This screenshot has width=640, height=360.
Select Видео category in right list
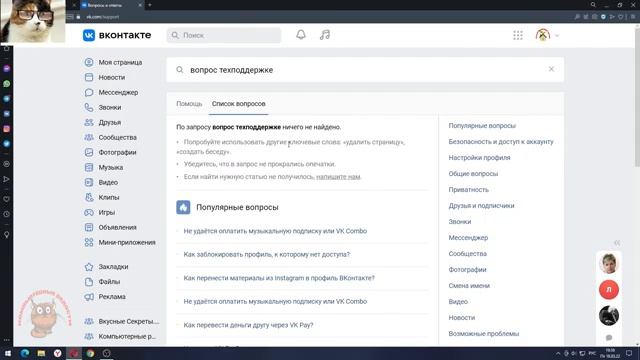click(458, 302)
